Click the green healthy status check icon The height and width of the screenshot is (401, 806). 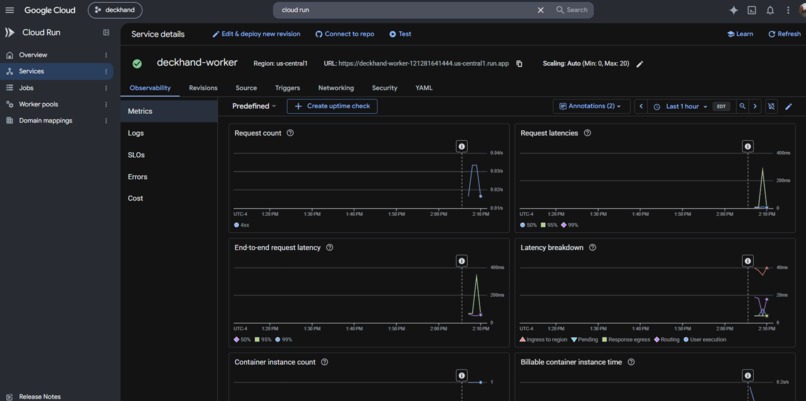point(137,64)
